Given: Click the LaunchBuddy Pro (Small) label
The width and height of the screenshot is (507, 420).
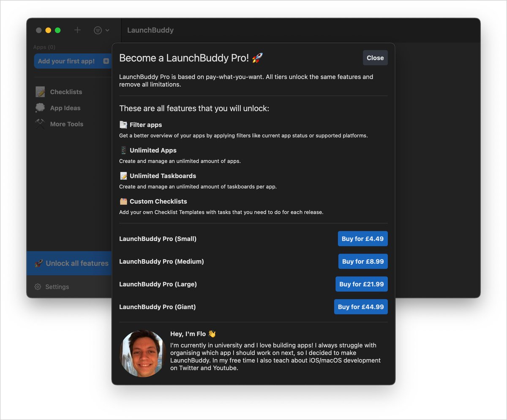Looking at the screenshot, I should point(158,239).
